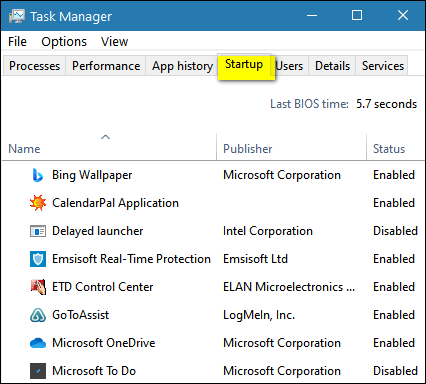Select the Microsoft To Do entry name
Viewport: 426px width, 384px height.
click(x=94, y=371)
